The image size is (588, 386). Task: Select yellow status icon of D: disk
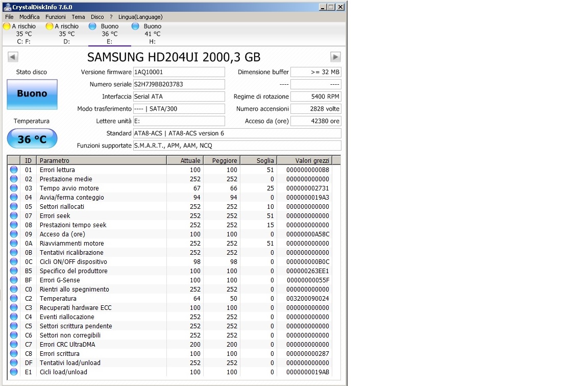pyautogui.click(x=50, y=26)
